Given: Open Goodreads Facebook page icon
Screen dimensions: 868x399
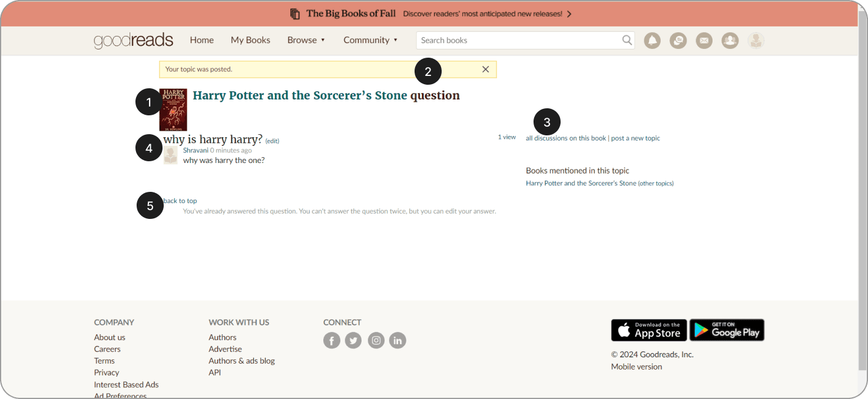Looking at the screenshot, I should point(332,340).
